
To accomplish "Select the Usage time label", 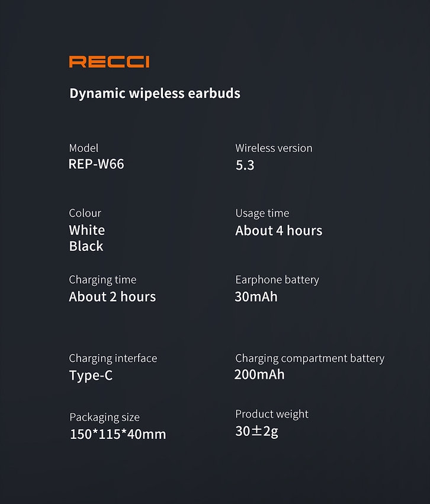I will tap(262, 213).
